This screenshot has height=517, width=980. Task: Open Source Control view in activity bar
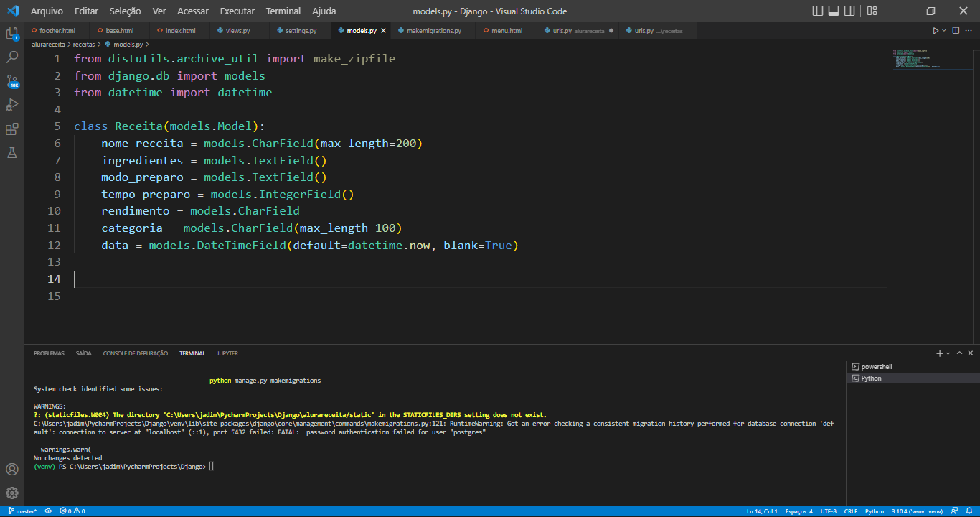[11, 80]
